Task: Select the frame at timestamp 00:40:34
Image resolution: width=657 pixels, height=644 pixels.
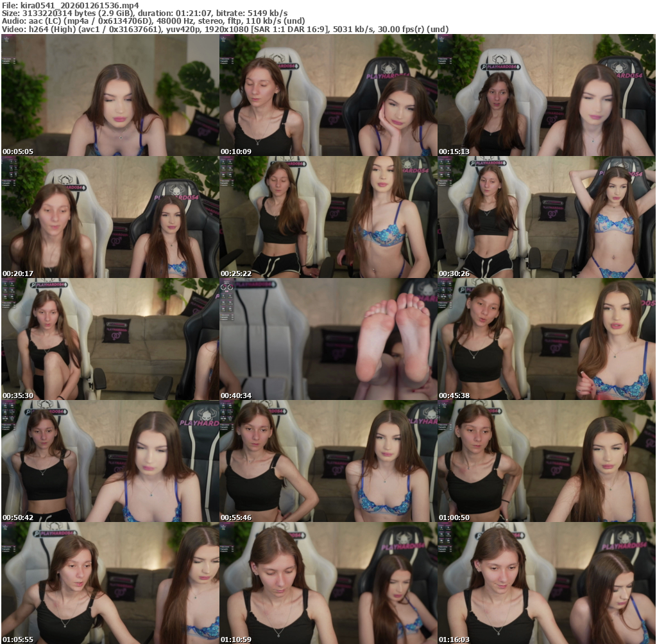Action: point(328,339)
